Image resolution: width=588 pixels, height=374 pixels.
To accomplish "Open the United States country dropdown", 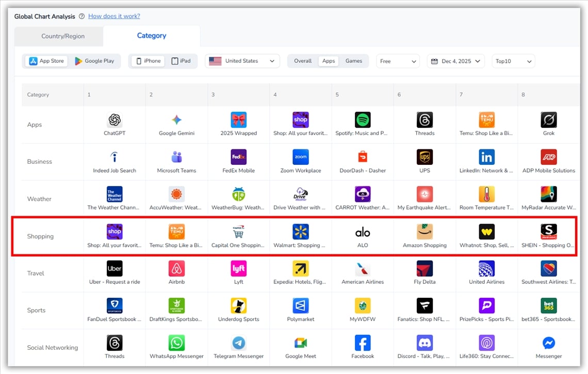I will coord(242,61).
